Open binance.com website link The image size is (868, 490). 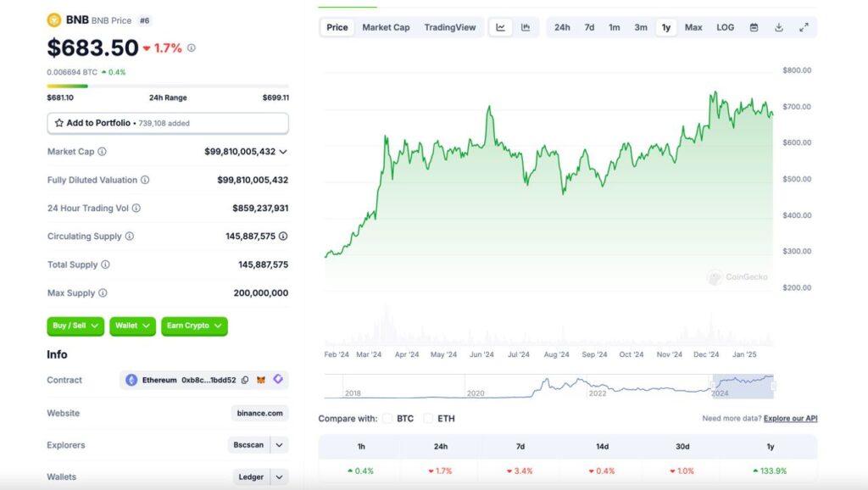tap(259, 413)
